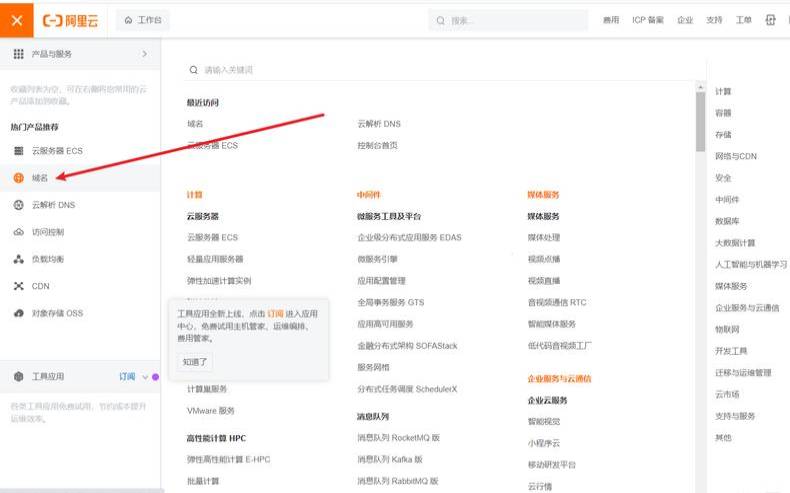Click the panel search magnifier icon
The image size is (790, 493).
point(193,70)
